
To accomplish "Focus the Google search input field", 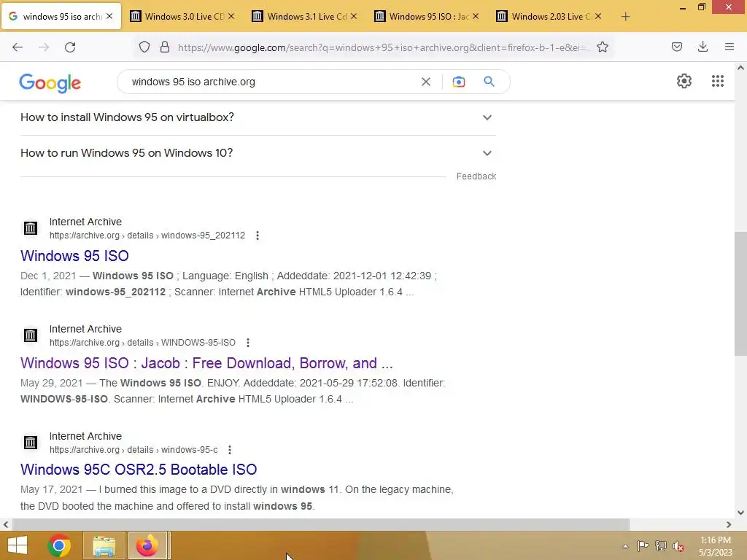I will click(271, 82).
